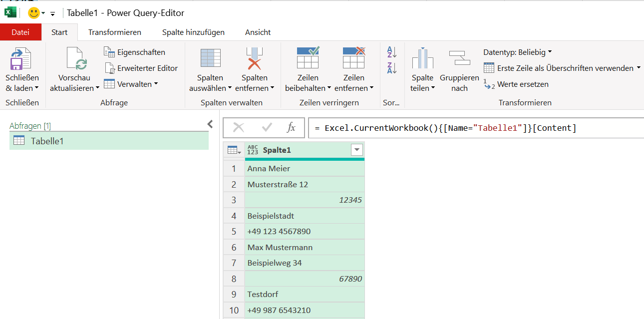Open query Eigenschaften

pyautogui.click(x=134, y=52)
